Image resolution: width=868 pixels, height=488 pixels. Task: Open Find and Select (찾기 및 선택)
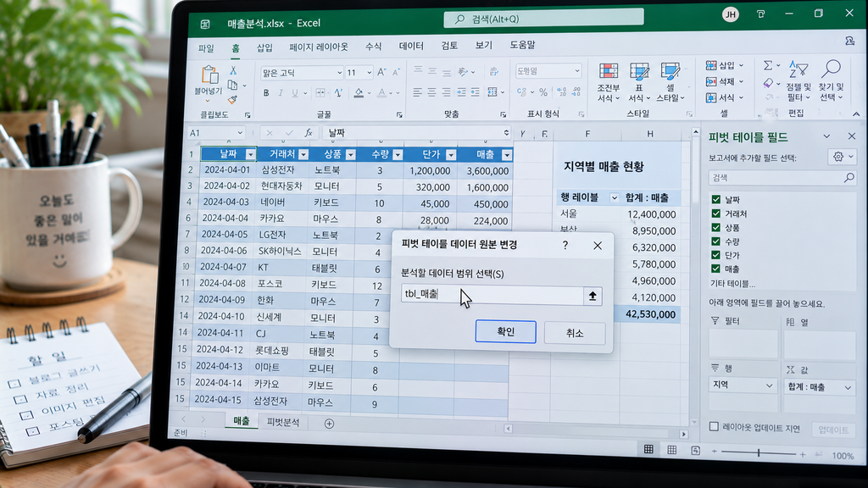pyautogui.click(x=831, y=81)
